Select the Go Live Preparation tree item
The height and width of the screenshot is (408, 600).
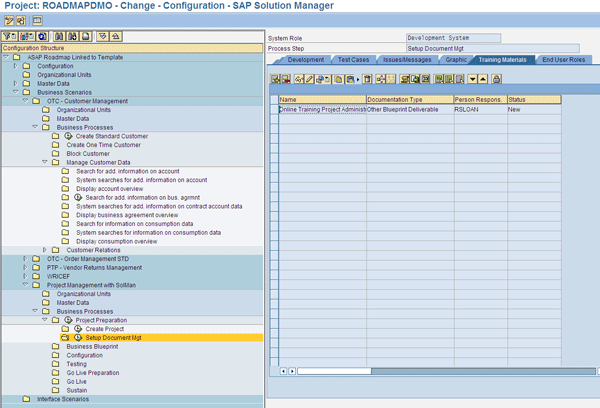[93, 373]
